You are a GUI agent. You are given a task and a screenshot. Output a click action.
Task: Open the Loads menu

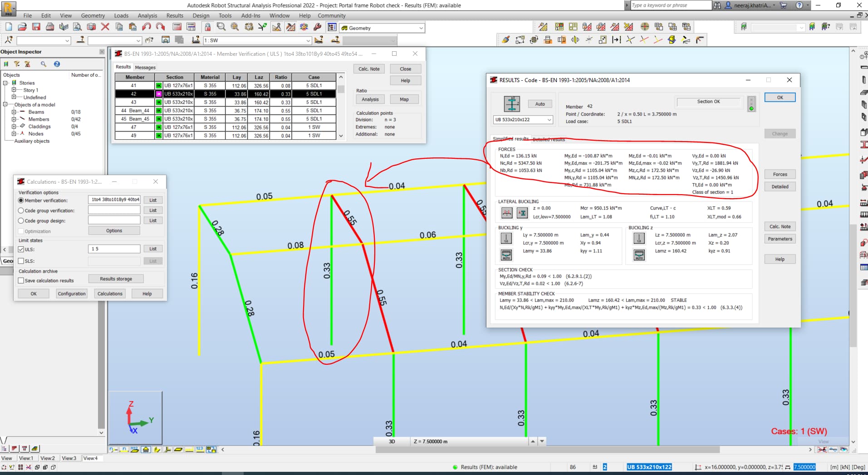pyautogui.click(x=121, y=15)
